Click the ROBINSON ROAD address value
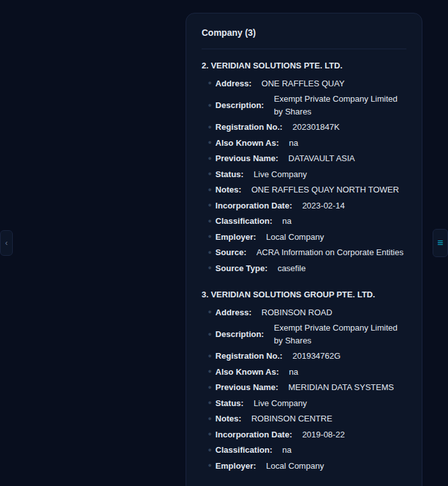Viewport: 448px width, 486px height. 296,313
